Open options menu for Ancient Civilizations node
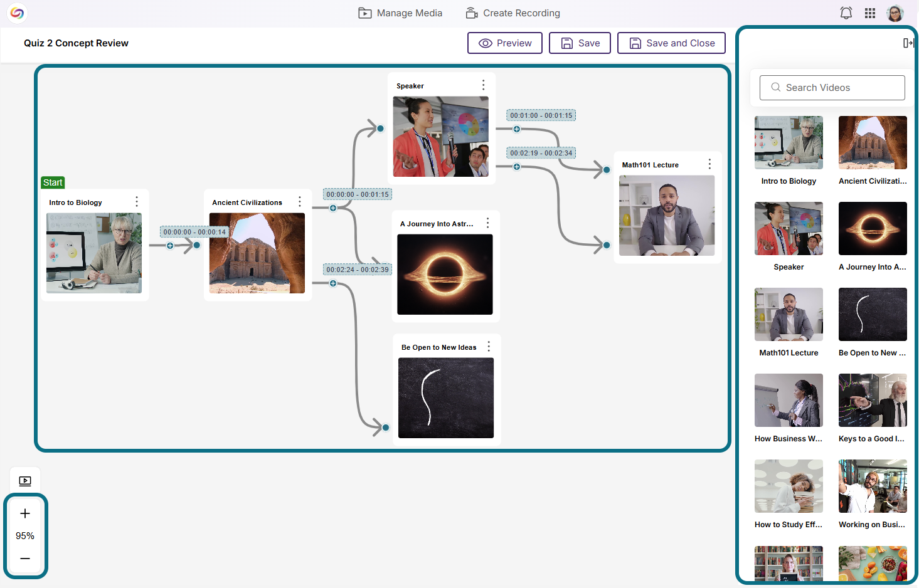The height and width of the screenshot is (588, 919). pos(300,201)
